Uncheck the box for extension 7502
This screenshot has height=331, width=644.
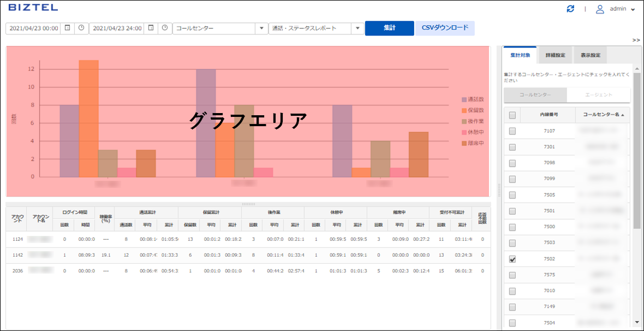tap(512, 259)
